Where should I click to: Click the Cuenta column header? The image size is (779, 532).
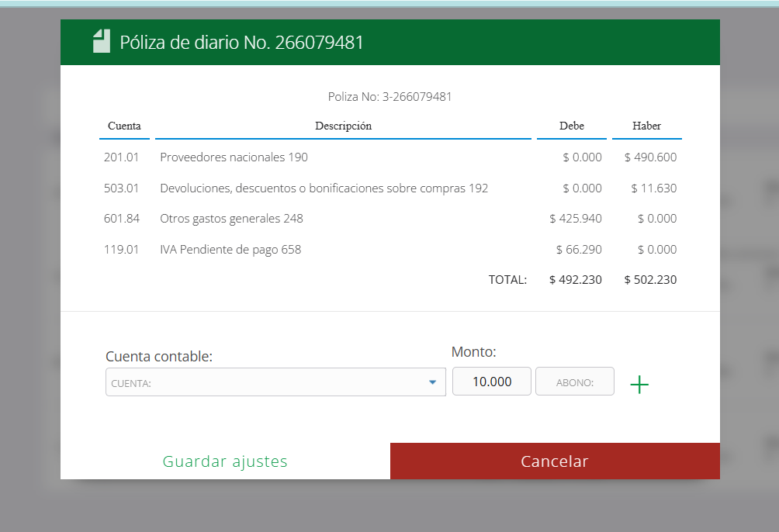pos(124,126)
